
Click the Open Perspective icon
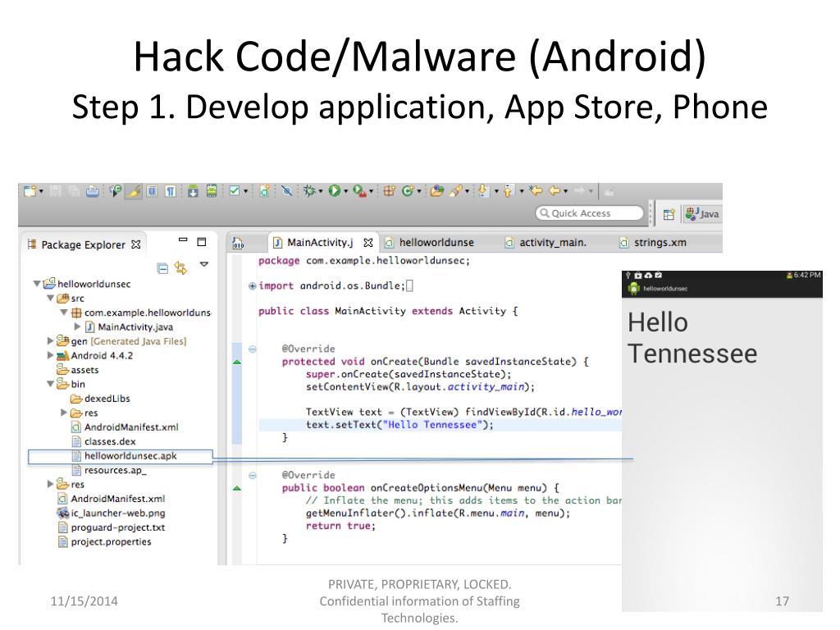(x=669, y=214)
